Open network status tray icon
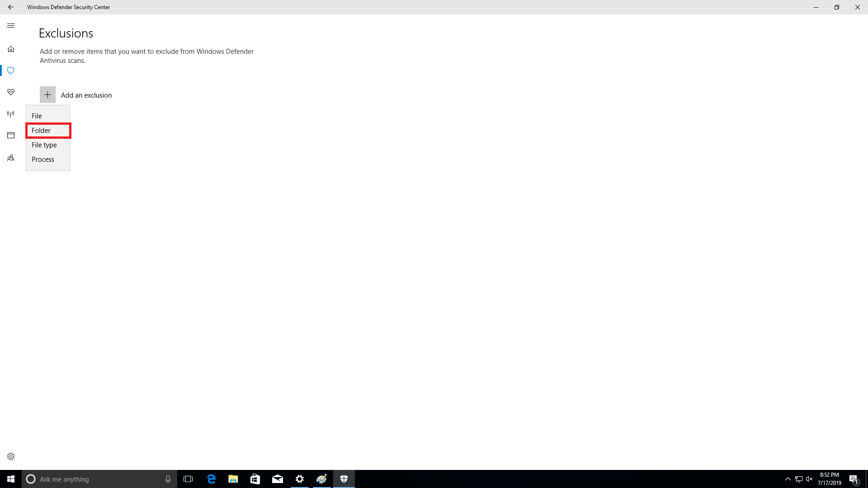This screenshot has height=488, width=868. coord(799,479)
